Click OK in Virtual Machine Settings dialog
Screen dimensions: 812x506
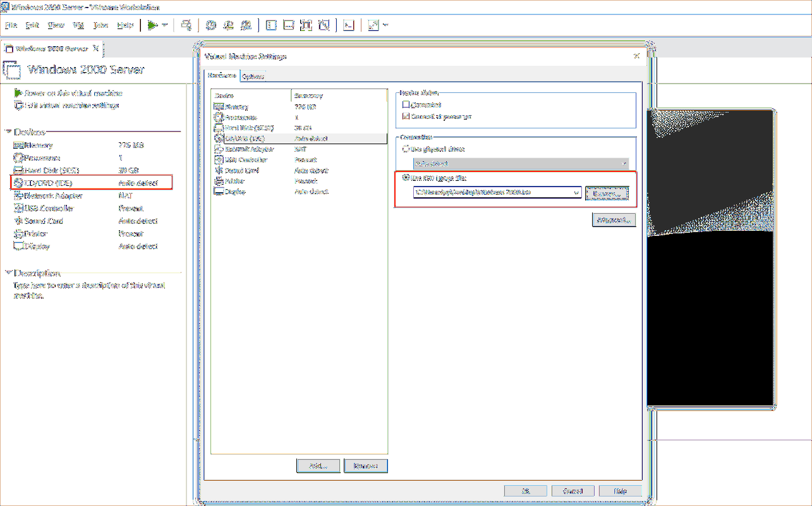[x=525, y=491]
